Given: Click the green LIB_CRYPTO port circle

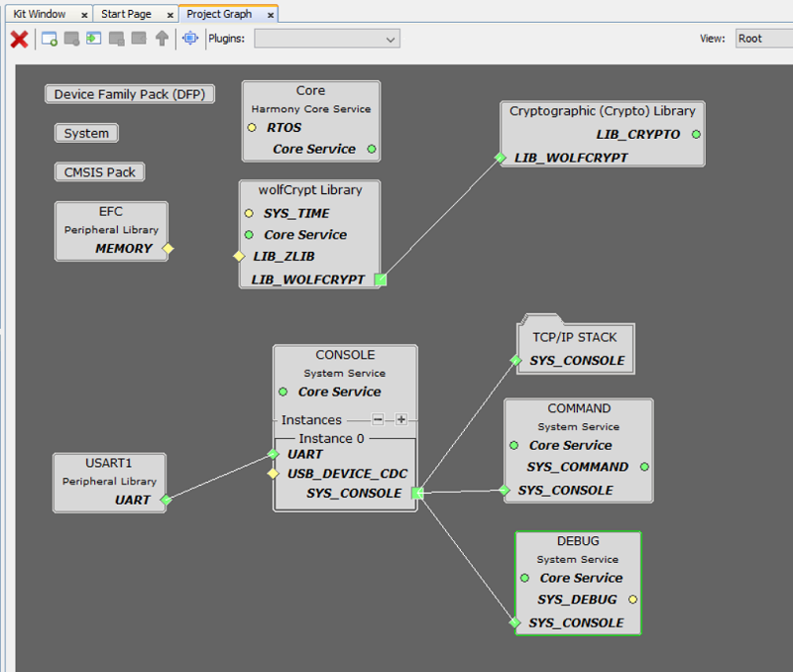Looking at the screenshot, I should click(x=697, y=134).
